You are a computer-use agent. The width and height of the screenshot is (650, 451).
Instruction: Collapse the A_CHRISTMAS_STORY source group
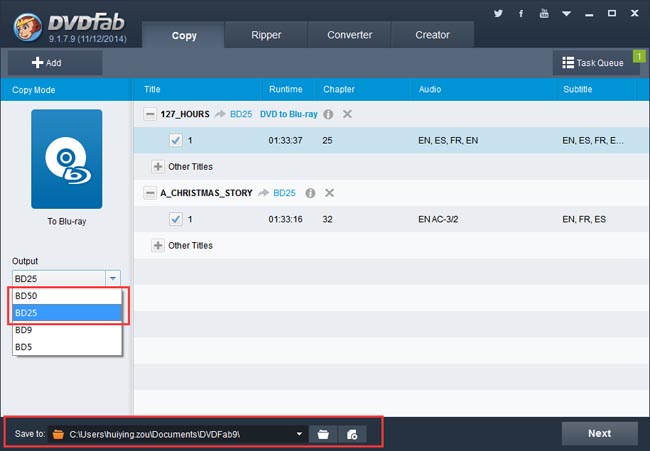pos(150,193)
